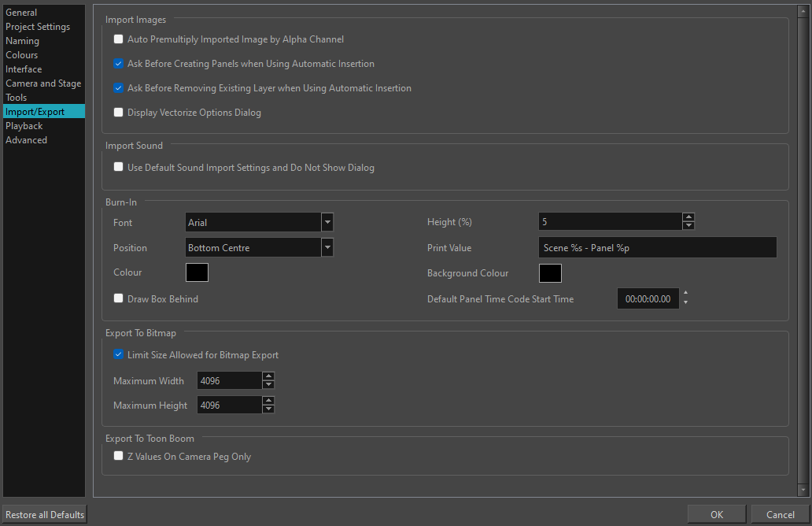Enable Z Values On Camera Peg Only

[x=119, y=455]
